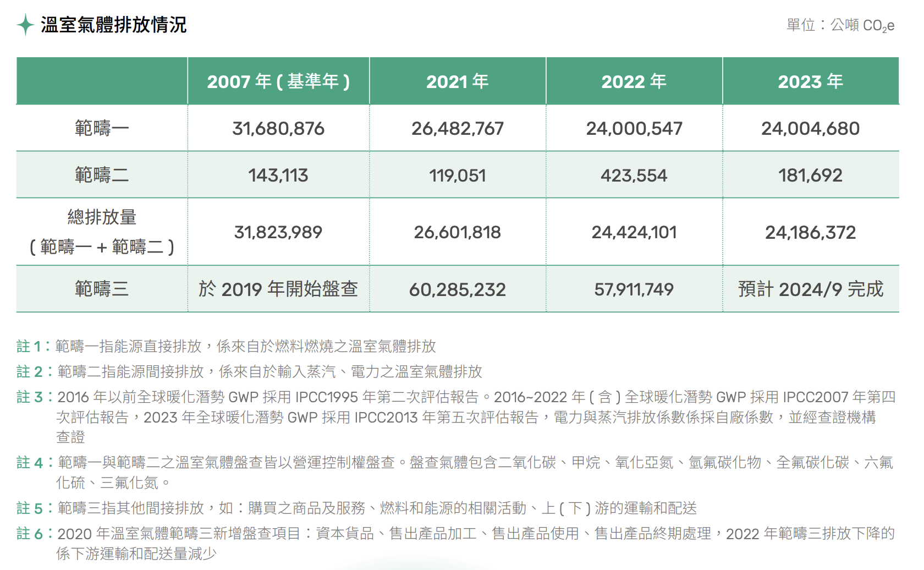
Task: Click row label 範疇一
Action: click(102, 128)
